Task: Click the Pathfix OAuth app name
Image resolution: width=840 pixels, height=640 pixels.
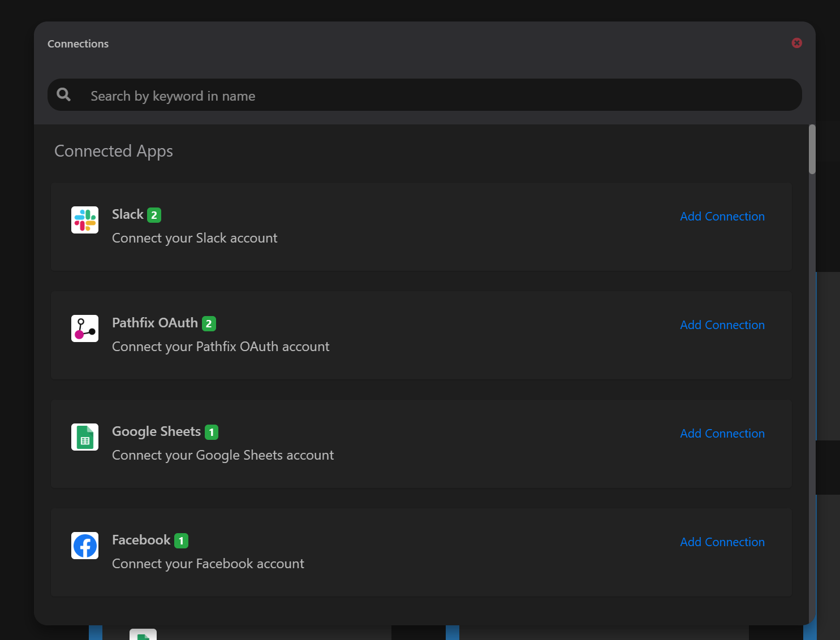Action: point(155,323)
